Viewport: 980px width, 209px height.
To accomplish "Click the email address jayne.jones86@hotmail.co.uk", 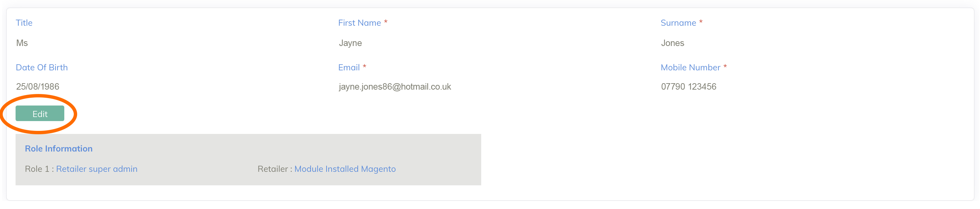I will (395, 87).
